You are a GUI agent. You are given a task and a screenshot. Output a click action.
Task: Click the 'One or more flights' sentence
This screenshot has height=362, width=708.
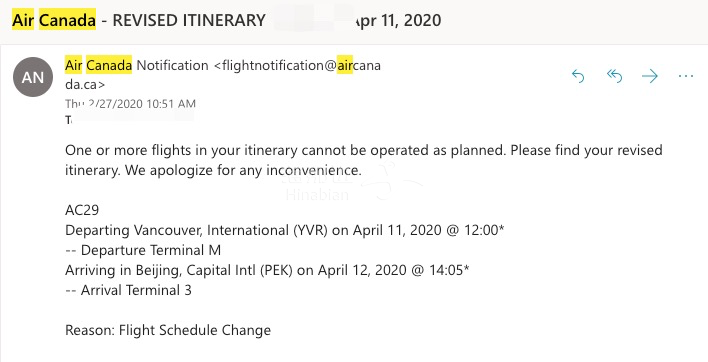click(x=285, y=150)
